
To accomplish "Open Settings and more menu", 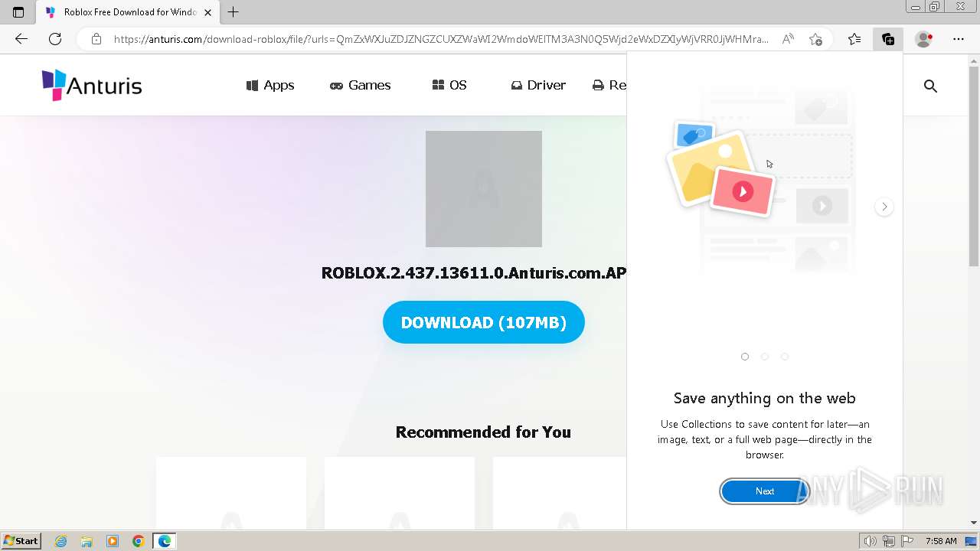I will coord(959,39).
